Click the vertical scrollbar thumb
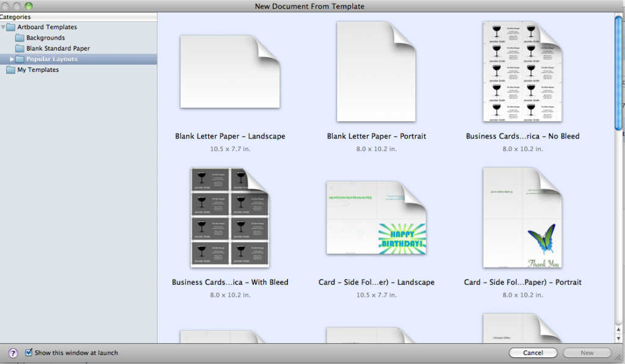This screenshot has height=364, width=625. point(618,73)
